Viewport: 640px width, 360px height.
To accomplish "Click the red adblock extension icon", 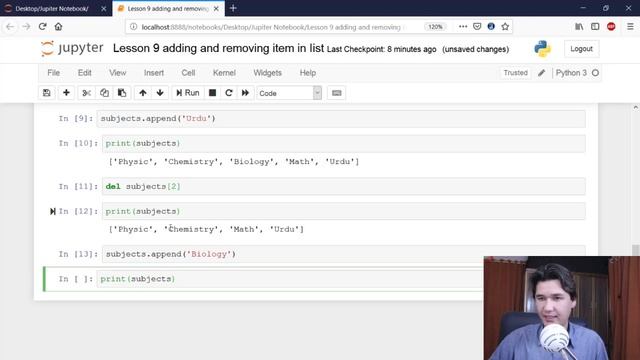I will tap(611, 27).
